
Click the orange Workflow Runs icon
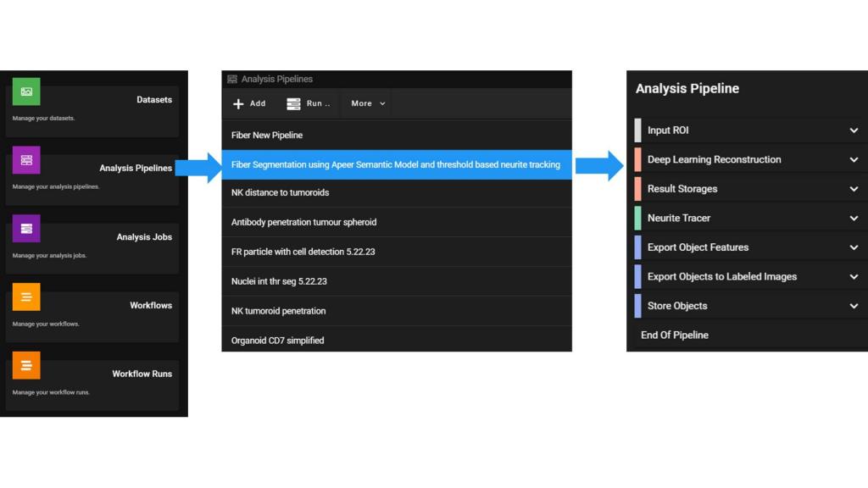tap(26, 366)
